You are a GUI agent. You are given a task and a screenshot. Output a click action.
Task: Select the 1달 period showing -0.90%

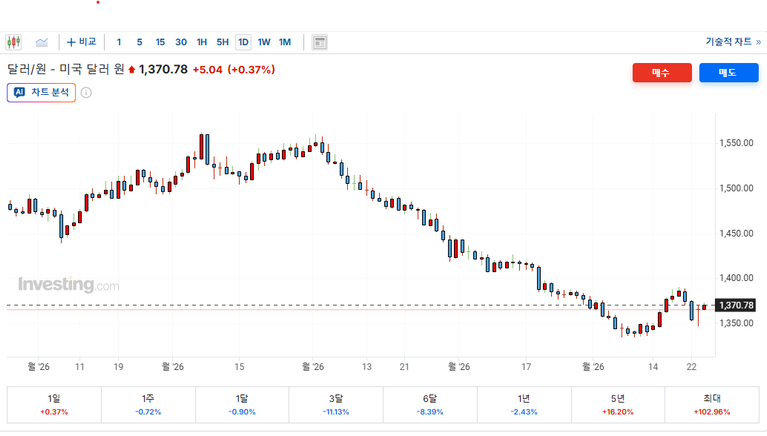point(242,405)
